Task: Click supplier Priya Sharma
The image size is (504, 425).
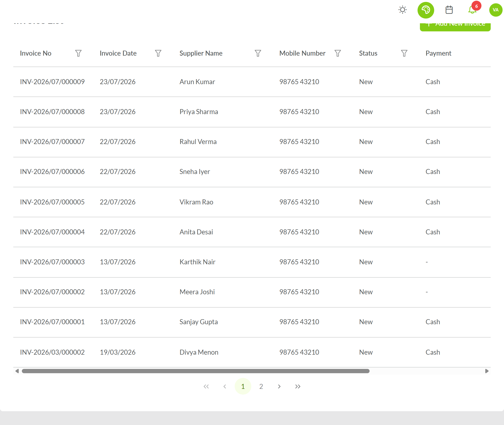Action: point(199,112)
